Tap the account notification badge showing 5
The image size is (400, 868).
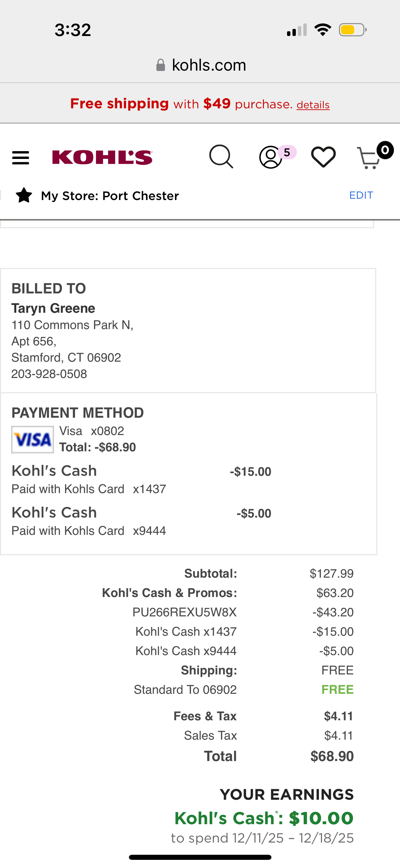point(287,152)
